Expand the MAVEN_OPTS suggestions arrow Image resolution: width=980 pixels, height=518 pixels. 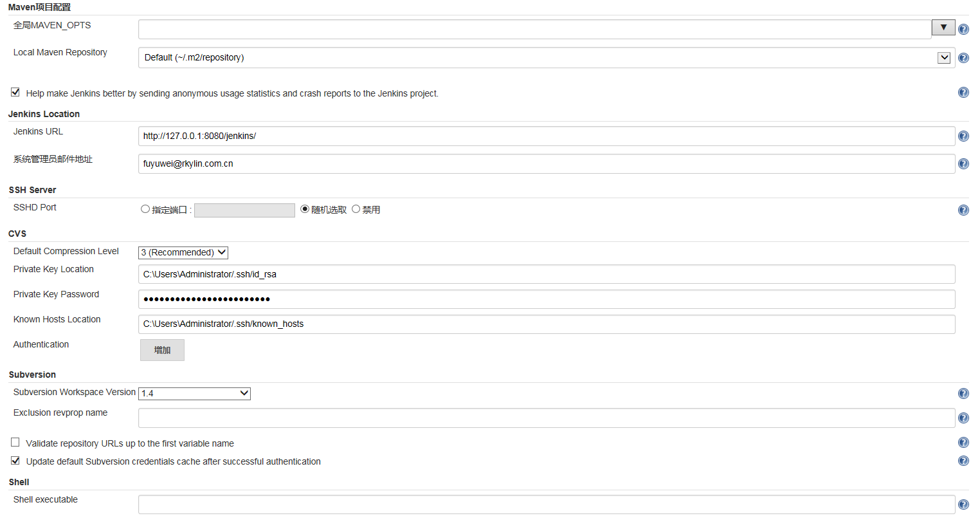tap(943, 27)
